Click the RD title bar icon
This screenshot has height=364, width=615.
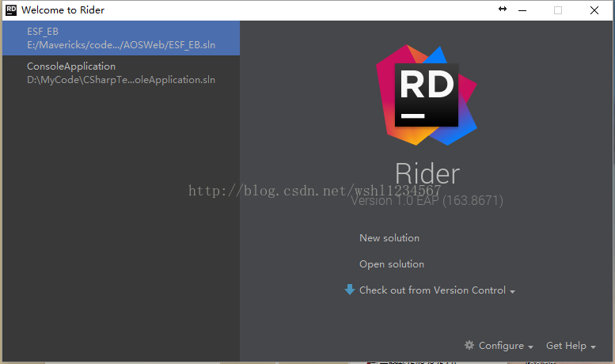pos(11,10)
